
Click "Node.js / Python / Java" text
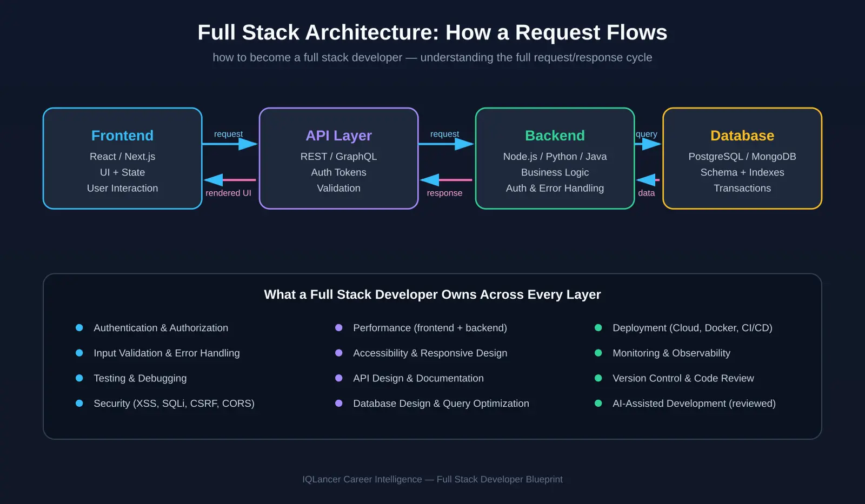pyautogui.click(x=555, y=157)
